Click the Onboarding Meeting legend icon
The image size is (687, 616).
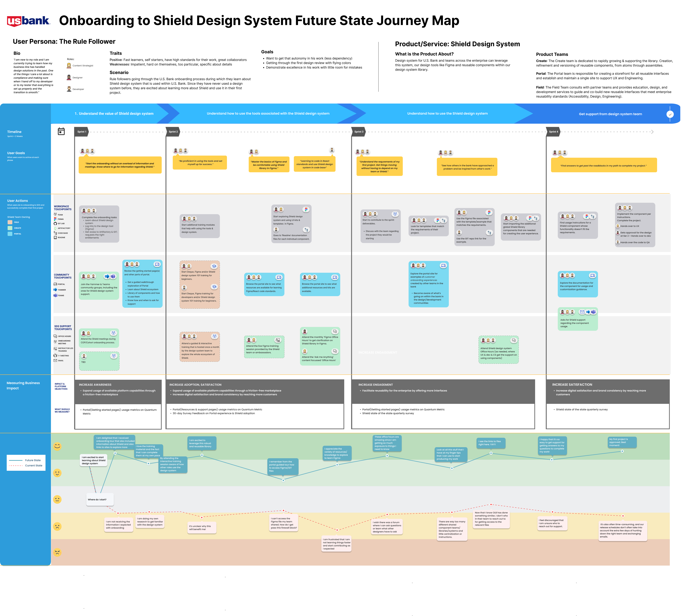click(x=55, y=342)
